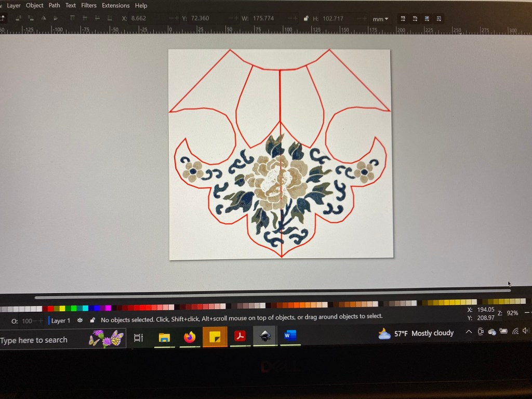This screenshot has width=532, height=399.
Task: Open the Filters menu
Action: [89, 6]
